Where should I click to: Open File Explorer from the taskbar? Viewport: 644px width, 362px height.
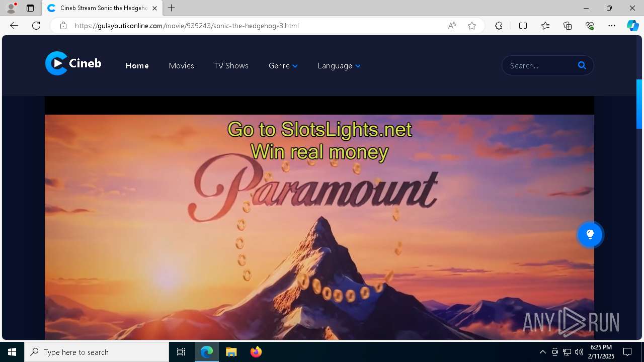(x=231, y=352)
